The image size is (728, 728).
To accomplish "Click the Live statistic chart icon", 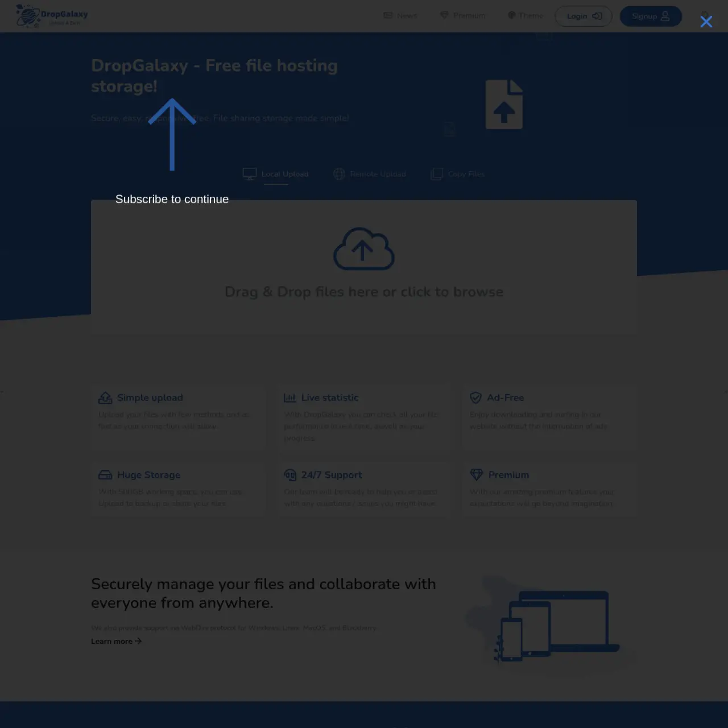I will tap(290, 398).
